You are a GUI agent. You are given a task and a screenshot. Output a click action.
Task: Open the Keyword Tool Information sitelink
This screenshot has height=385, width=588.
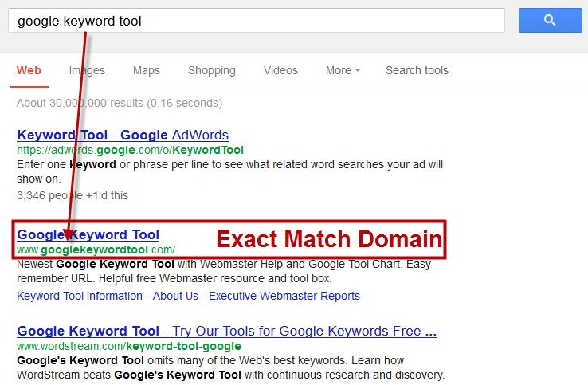80,296
